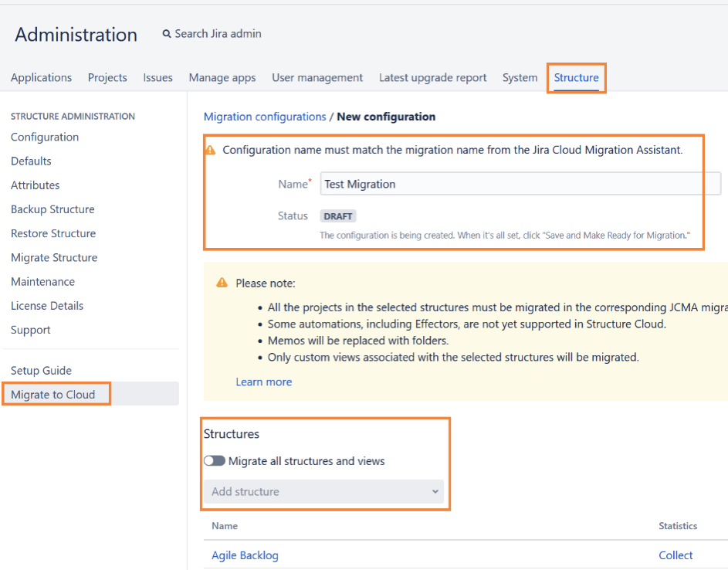Select "Defaults" under Structure Administration
This screenshot has height=570, width=728.
[x=31, y=161]
